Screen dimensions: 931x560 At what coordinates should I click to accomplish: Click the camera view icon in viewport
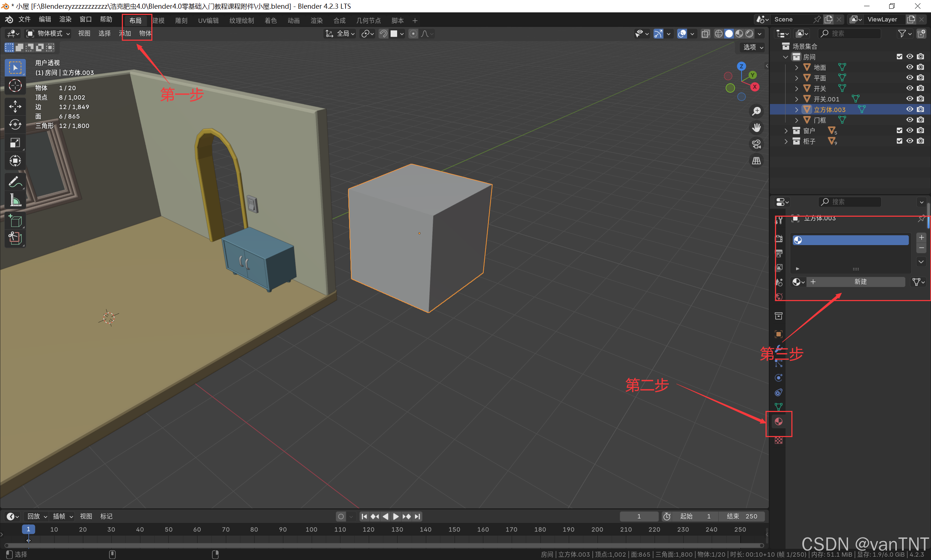(756, 144)
